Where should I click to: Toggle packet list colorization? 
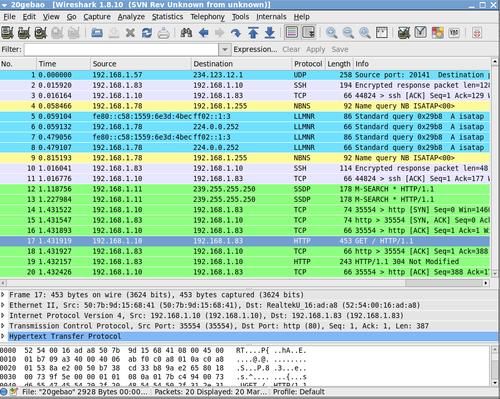292,33
